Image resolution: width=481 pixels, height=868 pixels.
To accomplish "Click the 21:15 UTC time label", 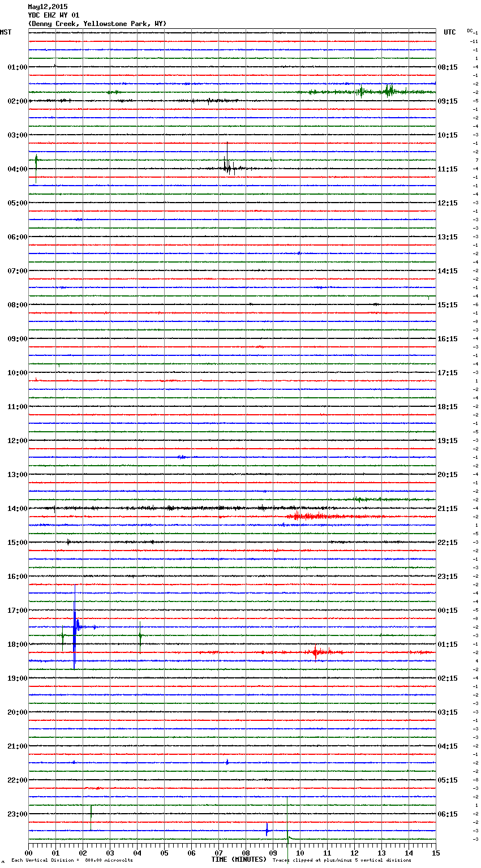I will coord(448,509).
